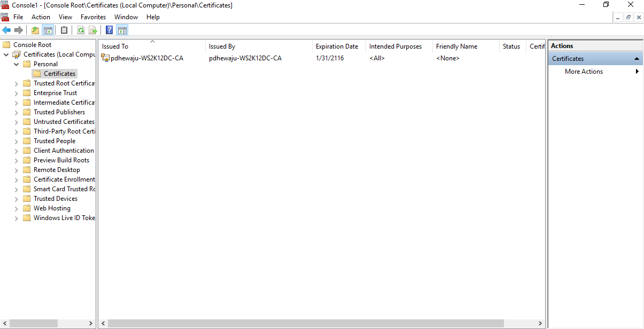Sort by Expiration Date column header
Image resolution: width=644 pixels, height=329 pixels.
(x=337, y=46)
